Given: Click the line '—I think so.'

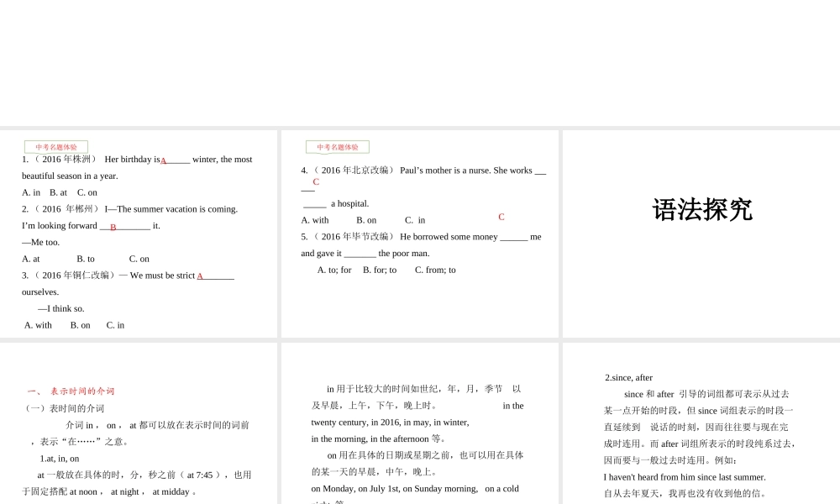Looking at the screenshot, I should 61,308.
